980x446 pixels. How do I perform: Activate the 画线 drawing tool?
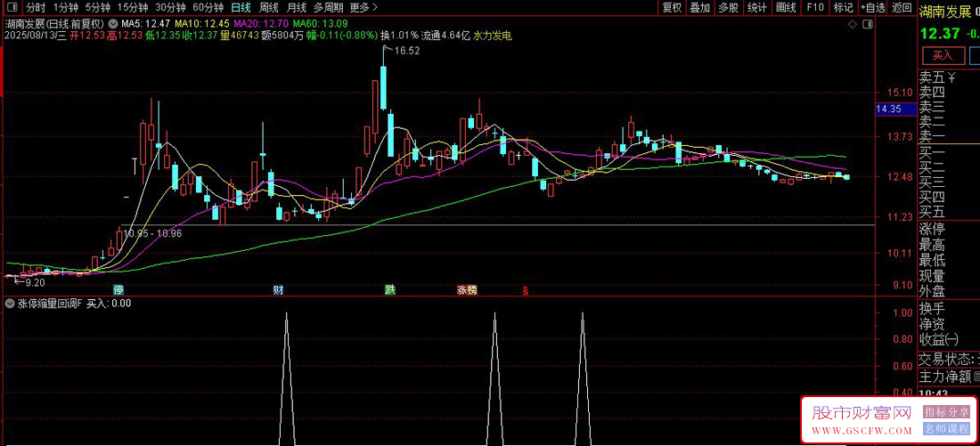pyautogui.click(x=786, y=7)
